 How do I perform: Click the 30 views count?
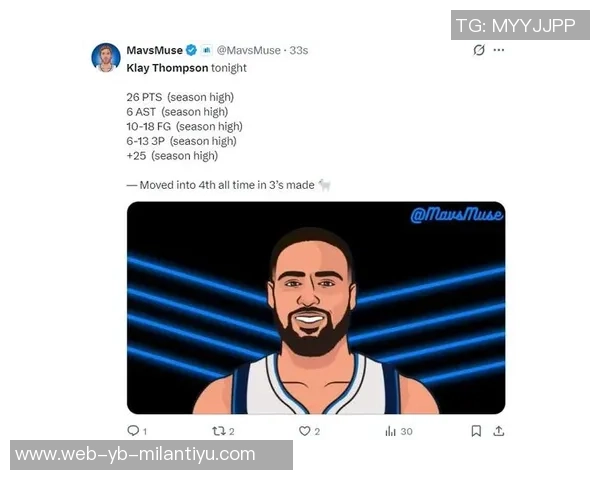[x=406, y=431]
